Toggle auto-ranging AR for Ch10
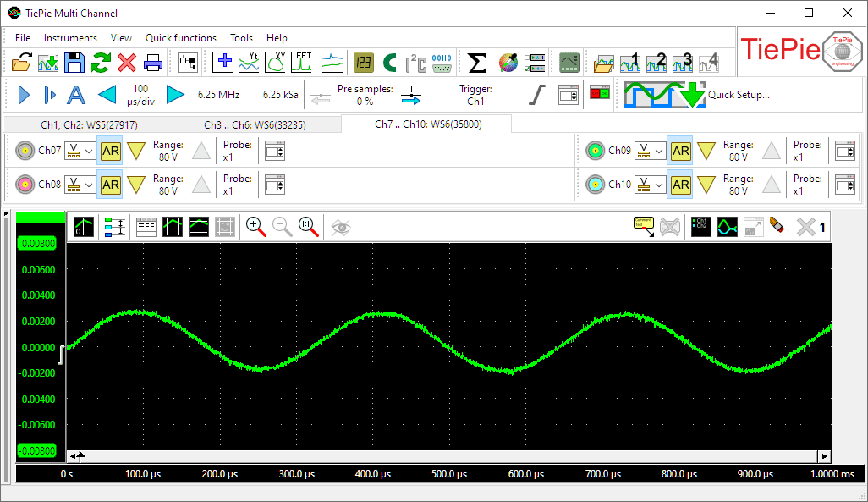The width and height of the screenshot is (868, 502). [x=681, y=185]
